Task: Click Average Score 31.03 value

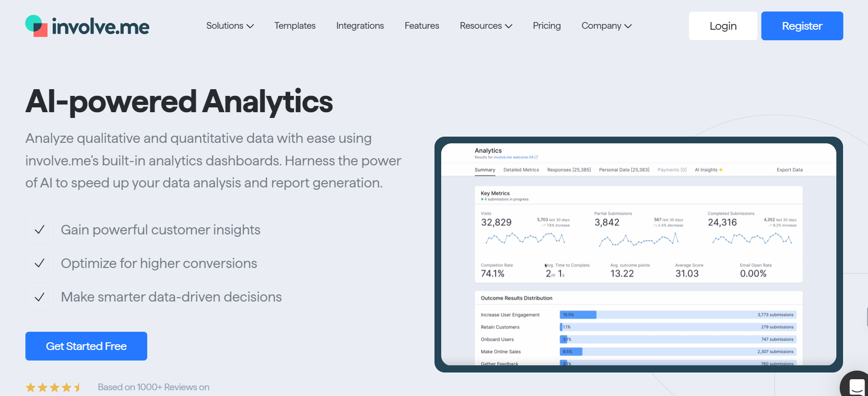Action: [x=687, y=274]
